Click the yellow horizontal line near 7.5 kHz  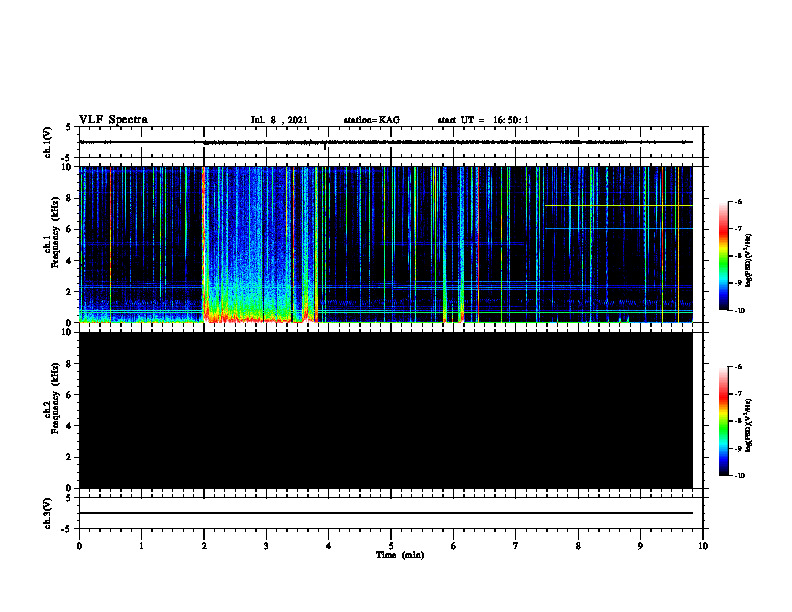(619, 206)
